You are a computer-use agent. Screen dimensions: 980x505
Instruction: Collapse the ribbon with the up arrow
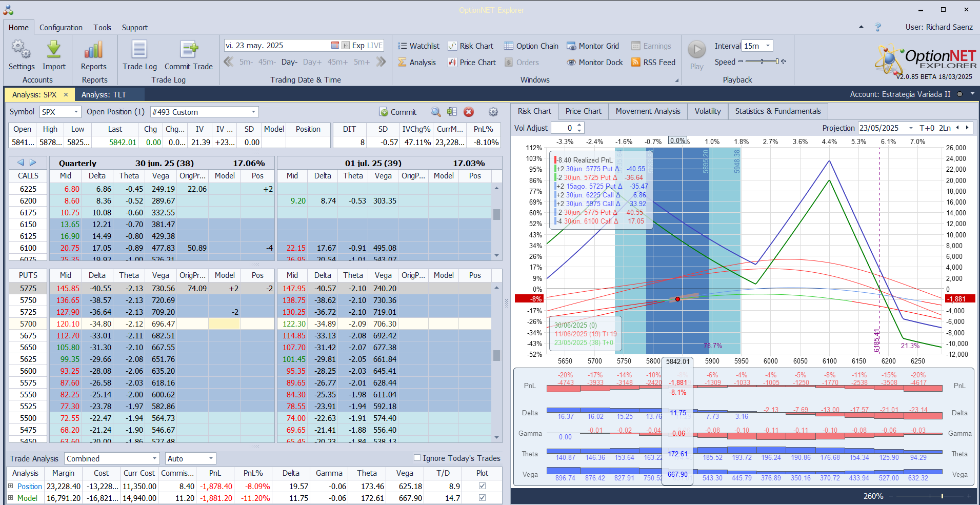click(x=861, y=27)
